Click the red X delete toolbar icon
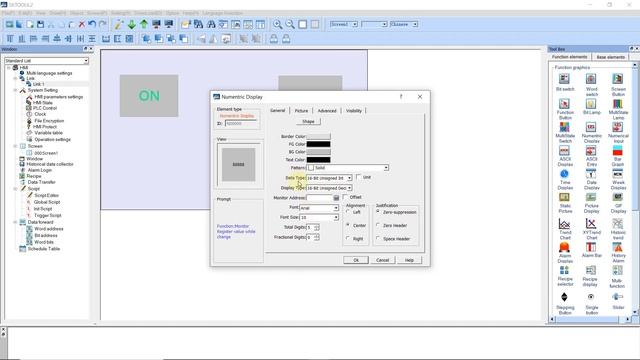This screenshot has width=640, height=360. [82, 24]
